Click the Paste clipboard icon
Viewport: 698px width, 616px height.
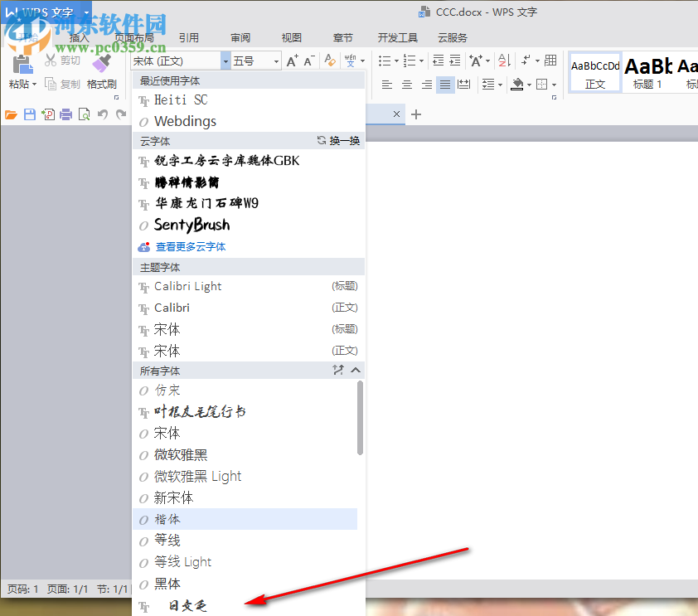click(x=22, y=65)
